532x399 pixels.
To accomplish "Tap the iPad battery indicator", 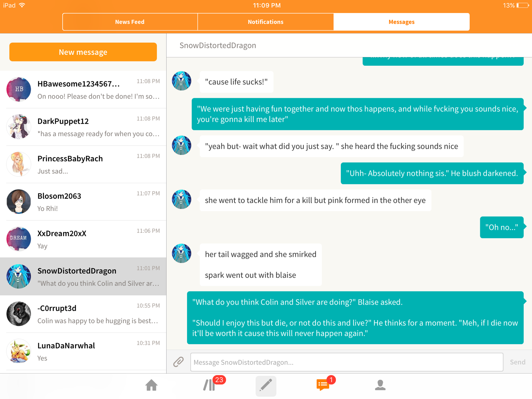I will coord(522,5).
